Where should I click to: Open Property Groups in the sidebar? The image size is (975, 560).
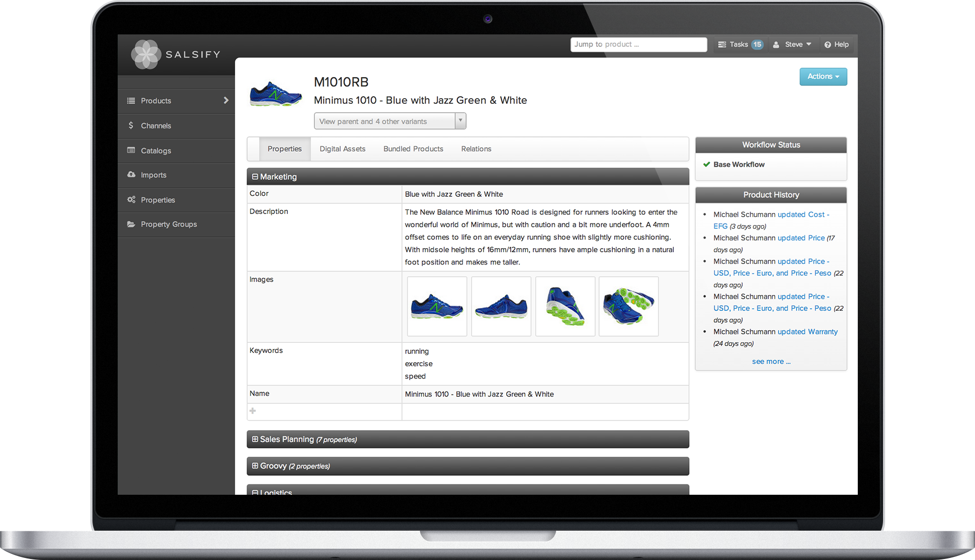pos(176,225)
